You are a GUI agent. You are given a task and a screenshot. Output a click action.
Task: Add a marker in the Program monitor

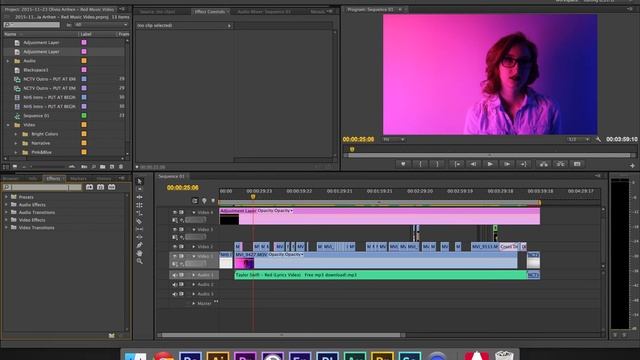[403, 164]
